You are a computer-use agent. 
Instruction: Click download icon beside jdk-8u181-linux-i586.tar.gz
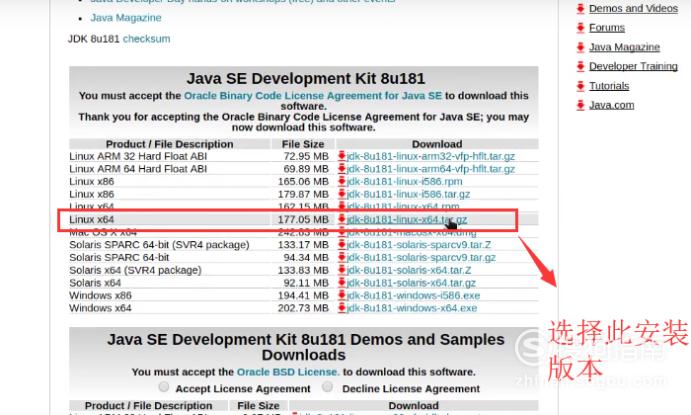[342, 194]
